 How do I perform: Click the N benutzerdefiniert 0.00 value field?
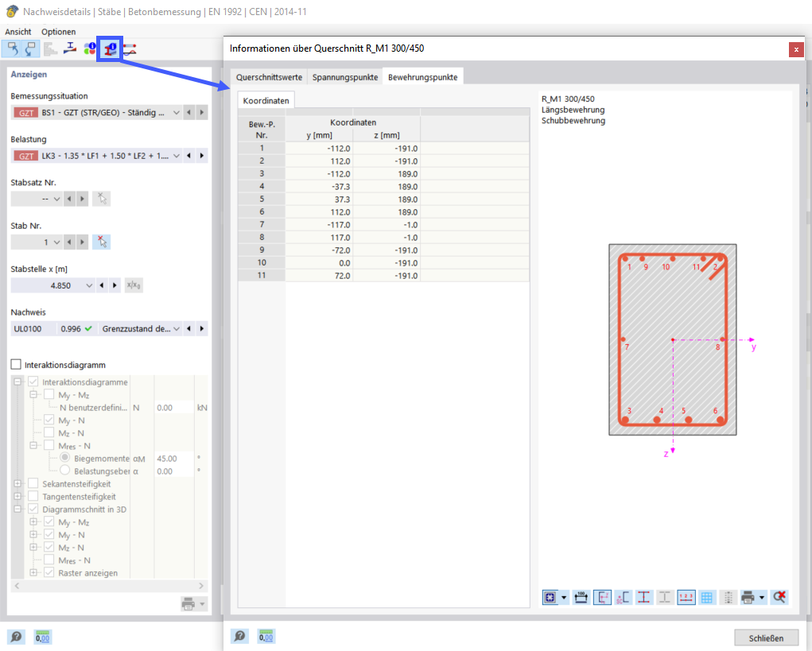click(x=174, y=408)
